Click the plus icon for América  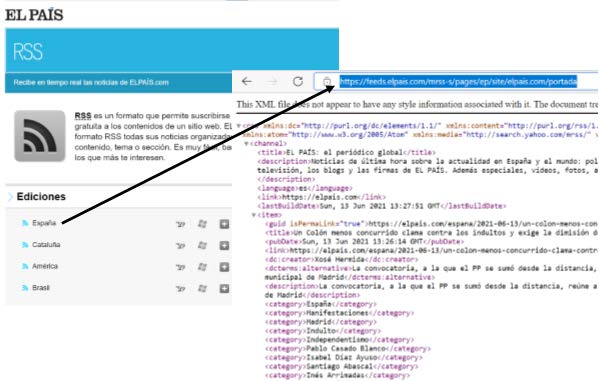(224, 267)
